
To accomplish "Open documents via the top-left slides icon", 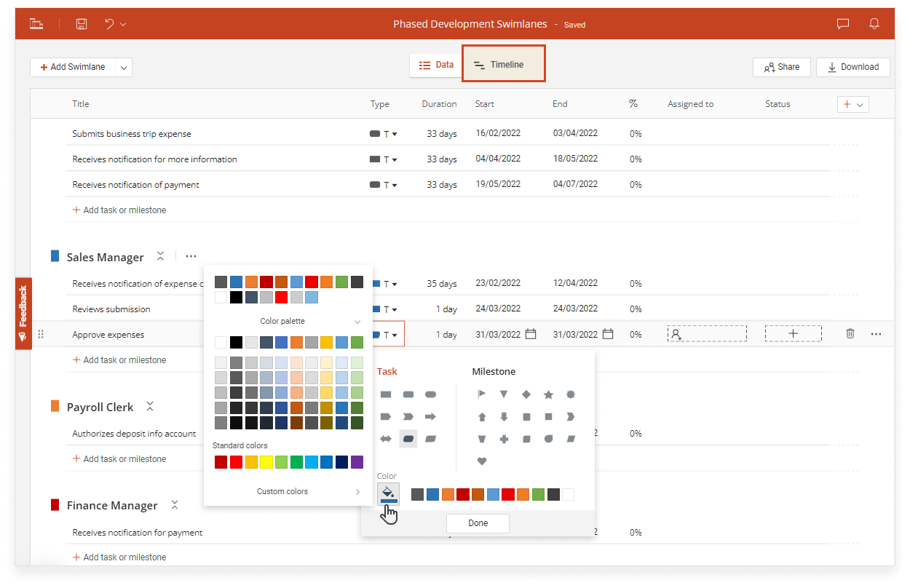I will [x=36, y=23].
